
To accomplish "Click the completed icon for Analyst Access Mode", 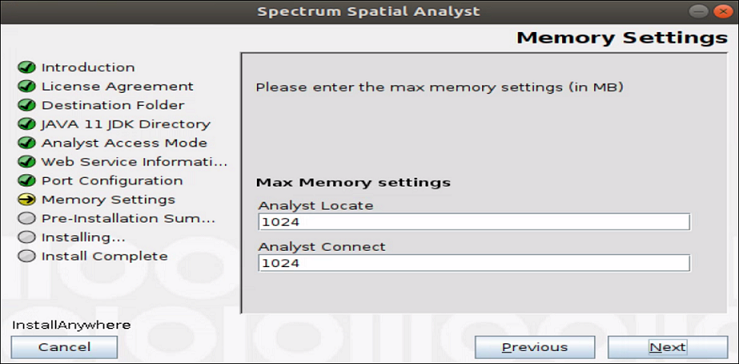I will coord(27,143).
